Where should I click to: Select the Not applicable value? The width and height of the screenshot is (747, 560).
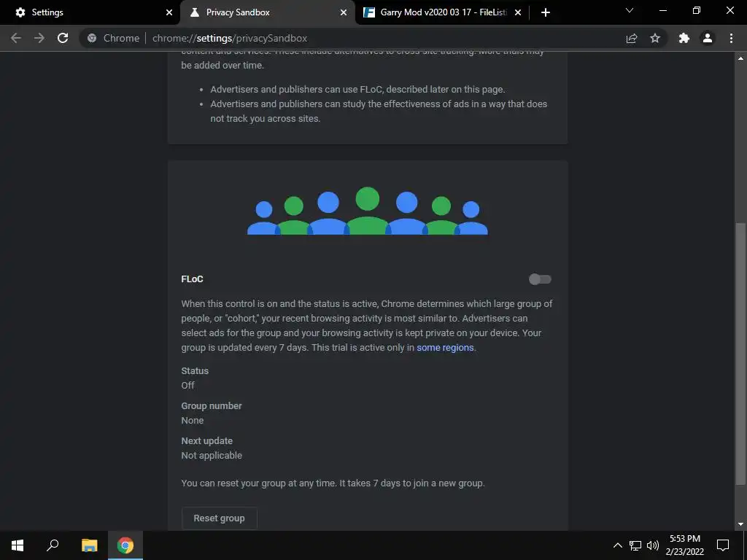212,456
